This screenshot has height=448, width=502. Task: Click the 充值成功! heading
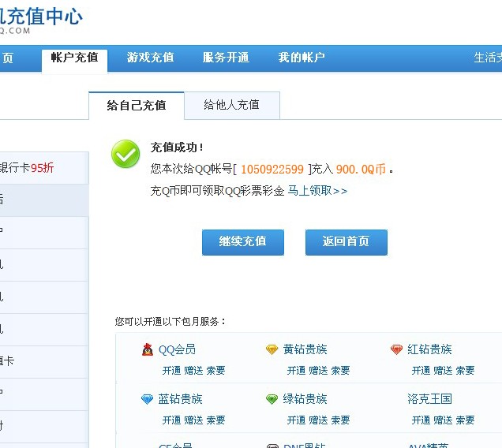(x=177, y=147)
